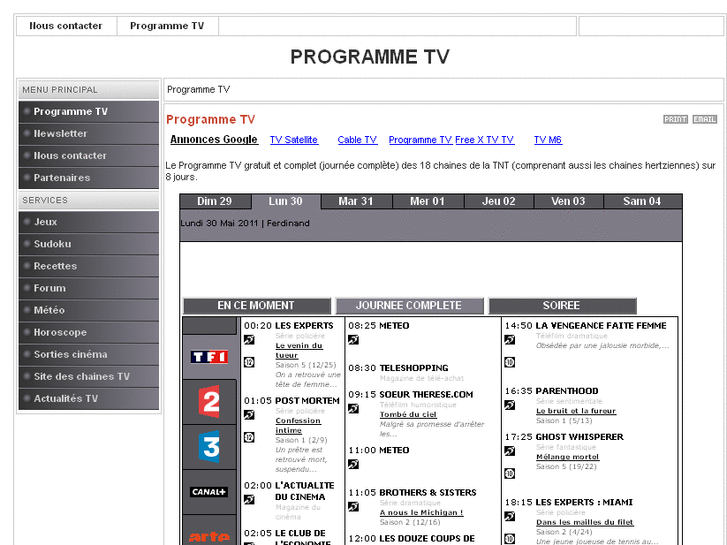Open episode link Tombé du ciel
727x545 pixels.
click(x=408, y=415)
